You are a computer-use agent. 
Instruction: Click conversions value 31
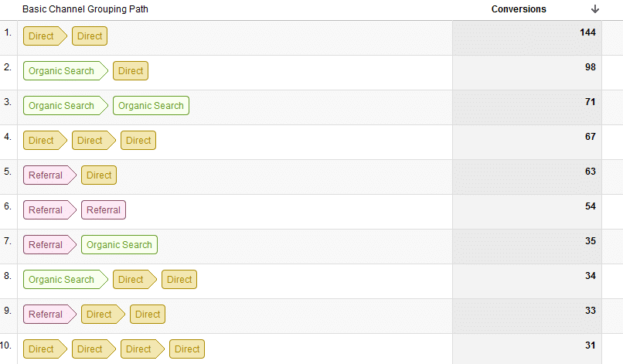[590, 345]
